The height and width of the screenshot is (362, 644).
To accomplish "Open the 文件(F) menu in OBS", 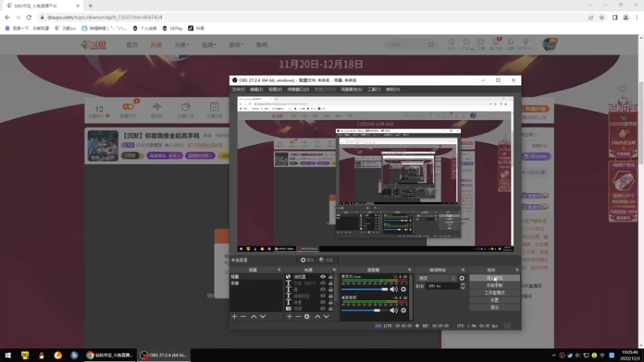I will (x=238, y=89).
